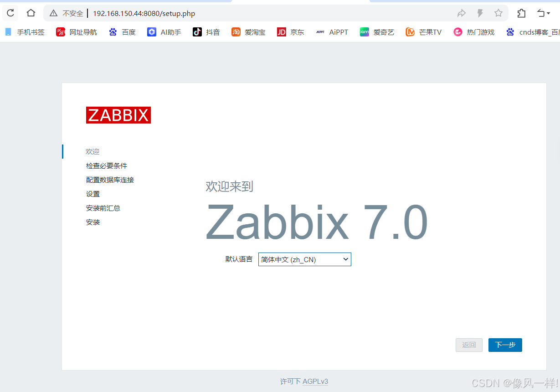The height and width of the screenshot is (392, 560).
Task: Select the 检查必要条件 setup step
Action: pos(107,166)
